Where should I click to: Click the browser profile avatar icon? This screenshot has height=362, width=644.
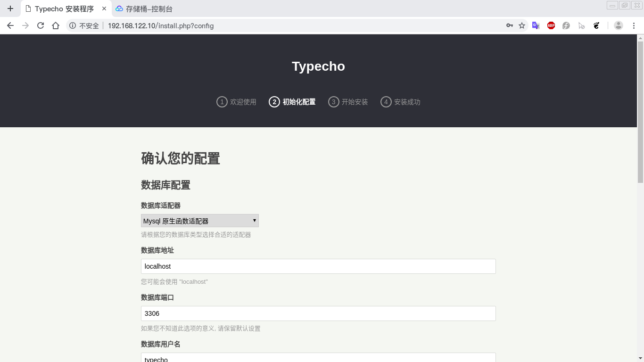pyautogui.click(x=618, y=25)
